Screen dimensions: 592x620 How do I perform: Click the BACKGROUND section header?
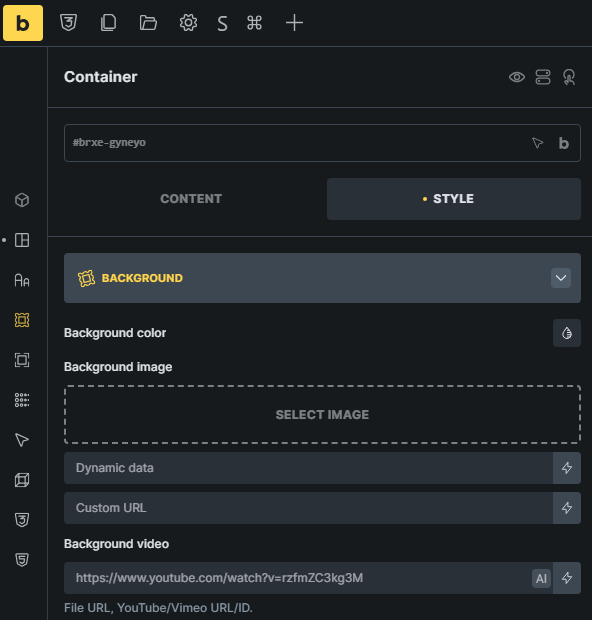click(x=322, y=278)
